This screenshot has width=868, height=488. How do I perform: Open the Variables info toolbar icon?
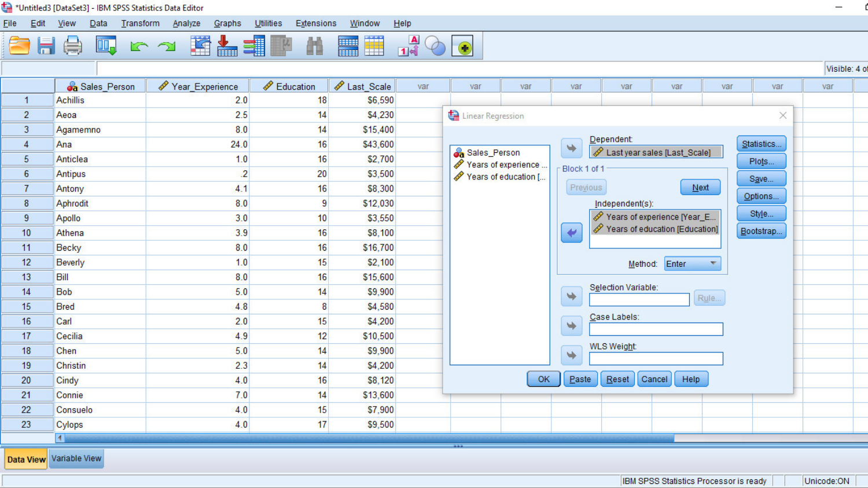click(x=254, y=46)
